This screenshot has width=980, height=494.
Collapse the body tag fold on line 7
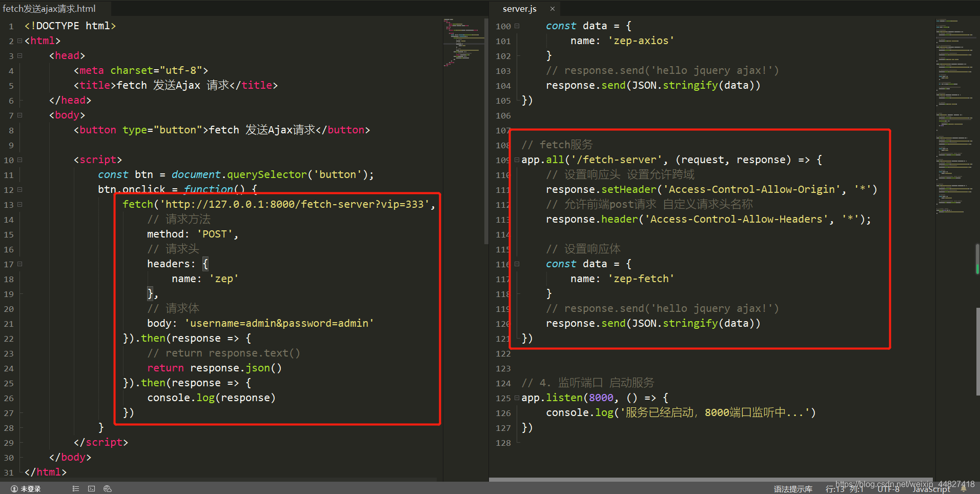tap(19, 115)
